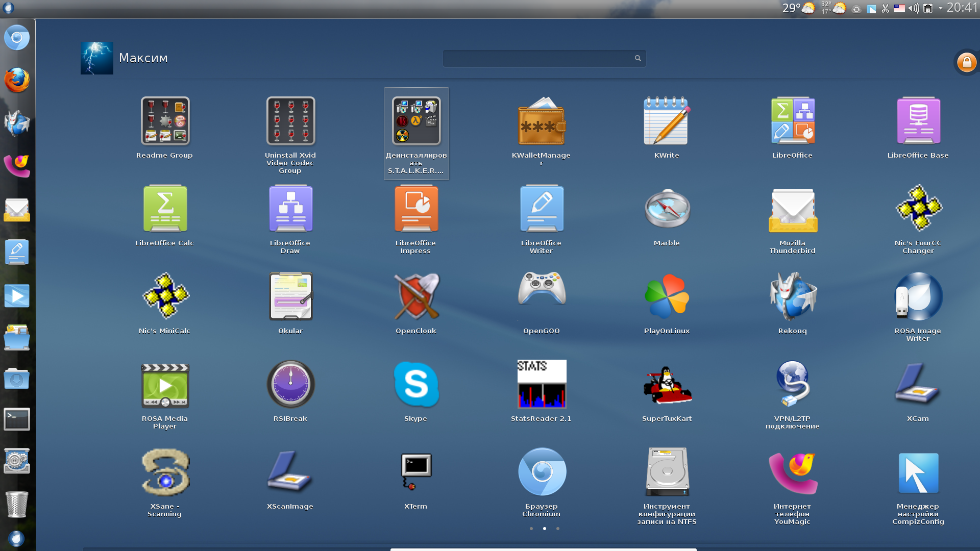Open KWalletManager wallet icon

541,122
